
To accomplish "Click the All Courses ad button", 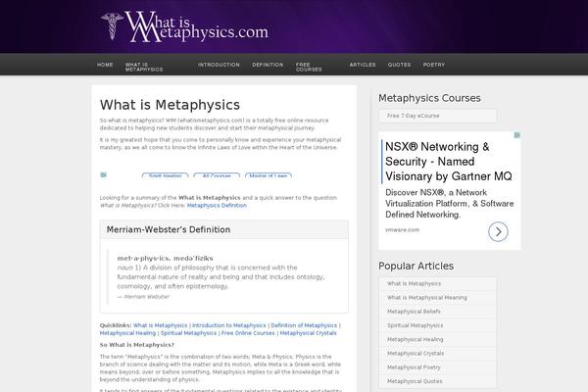I will pos(217,175).
